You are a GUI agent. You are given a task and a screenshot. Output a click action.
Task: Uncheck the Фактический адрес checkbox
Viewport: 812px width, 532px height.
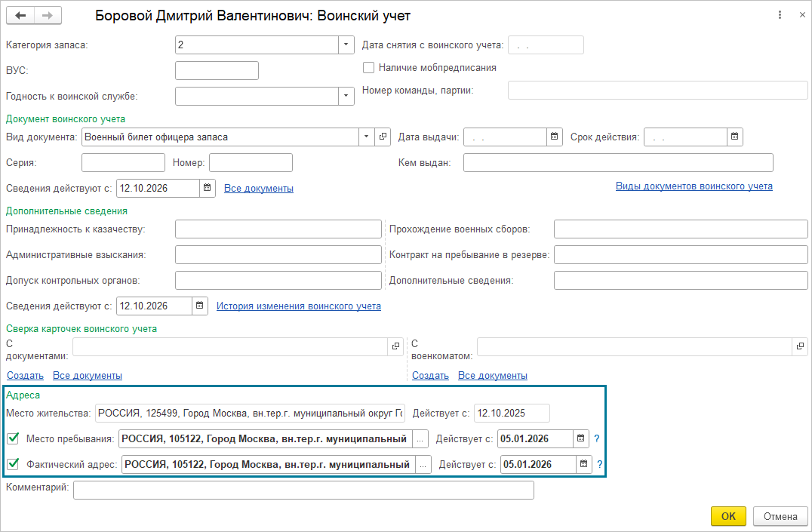tap(13, 463)
